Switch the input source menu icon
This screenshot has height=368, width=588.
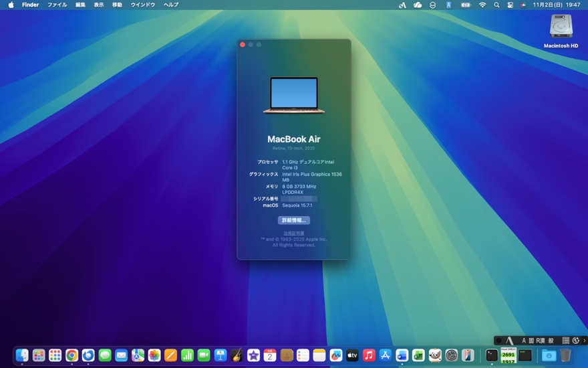click(x=448, y=5)
